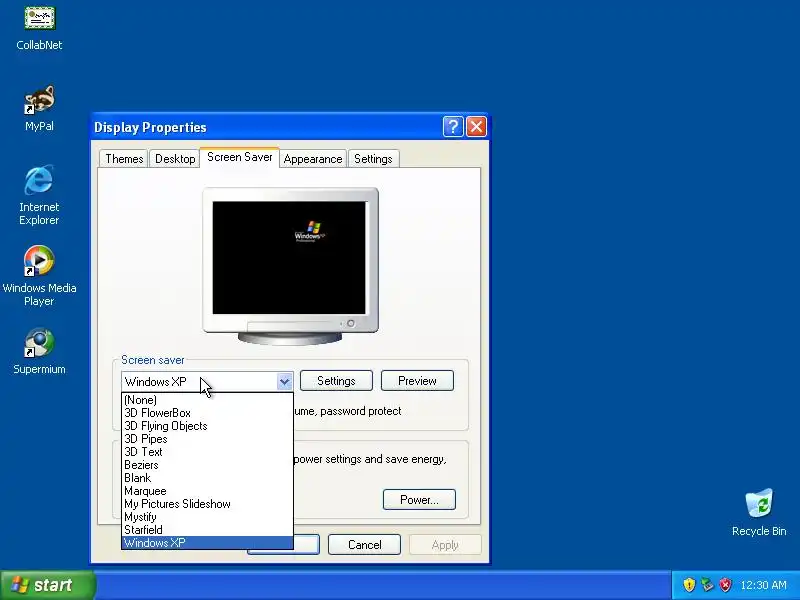Close the Display Properties dialog
The height and width of the screenshot is (600, 800).
(x=477, y=127)
